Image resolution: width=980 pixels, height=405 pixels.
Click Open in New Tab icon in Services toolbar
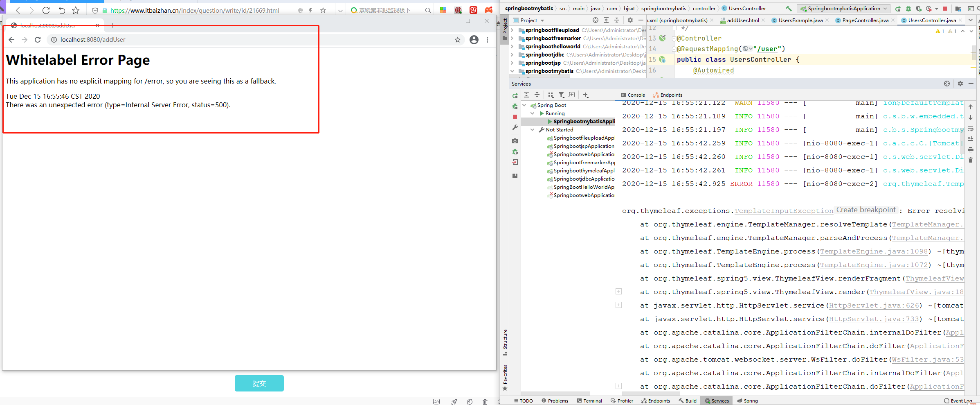point(572,95)
